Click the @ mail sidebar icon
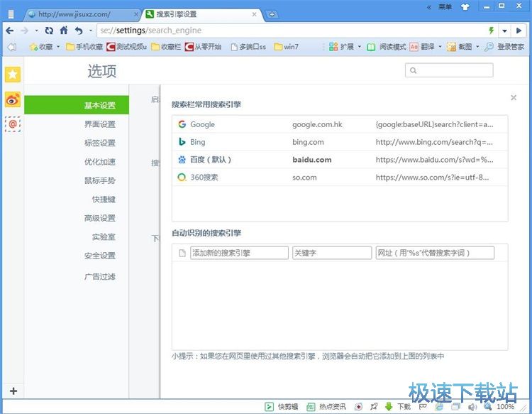532x414 pixels. click(13, 124)
